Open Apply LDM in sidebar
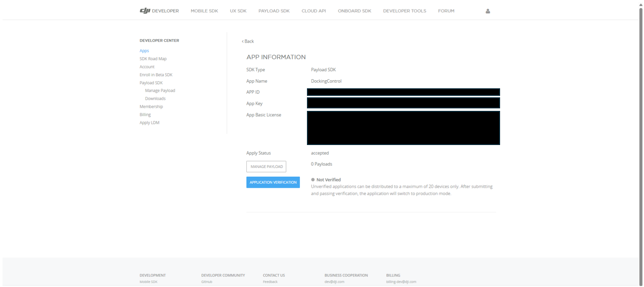The width and height of the screenshot is (644, 287). tap(149, 123)
